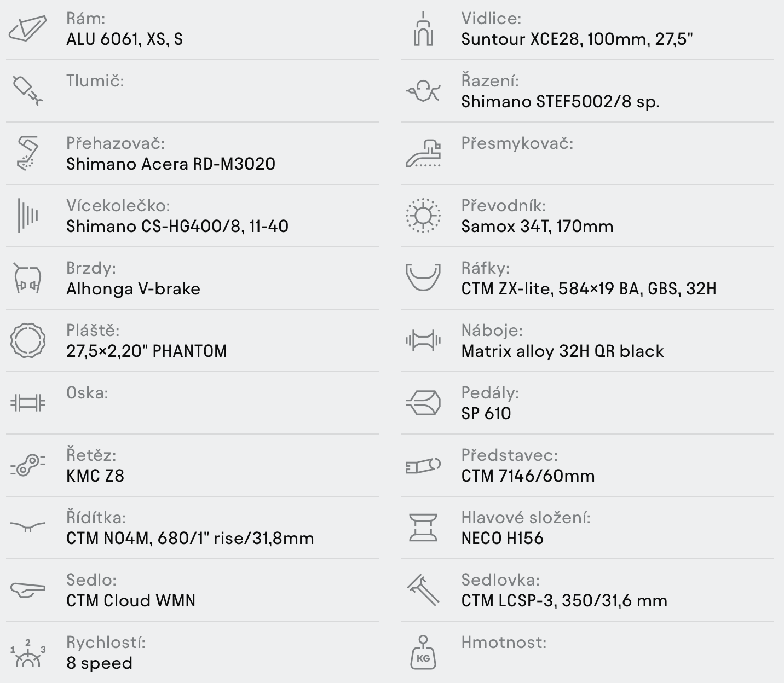Click the suspension fork icon beside Vidlice
The image size is (784, 683).
click(423, 28)
